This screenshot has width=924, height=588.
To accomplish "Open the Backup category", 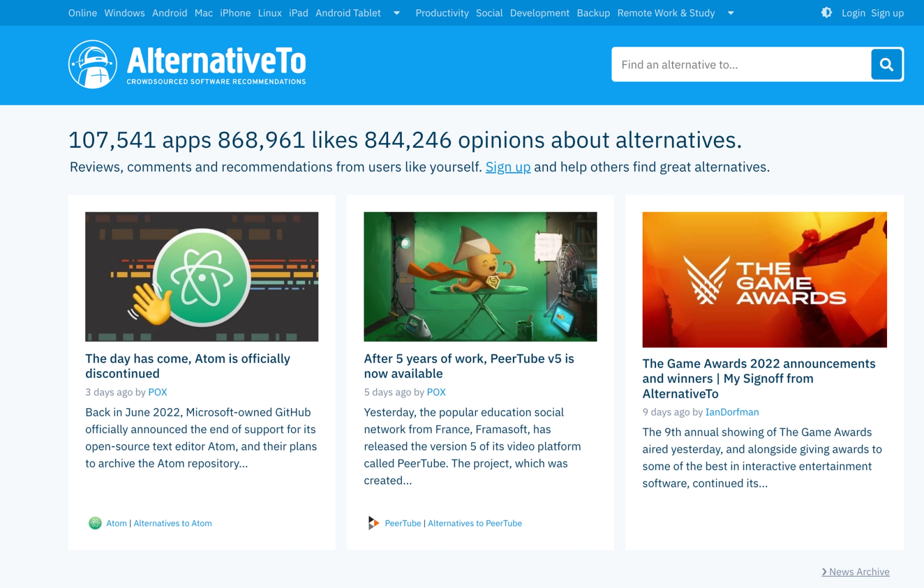I will (x=593, y=13).
